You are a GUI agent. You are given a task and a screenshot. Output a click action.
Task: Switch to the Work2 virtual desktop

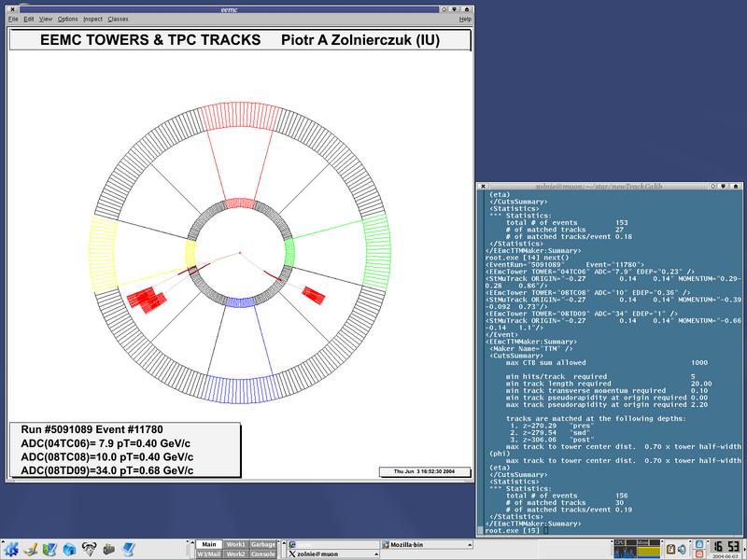pyautogui.click(x=235, y=554)
